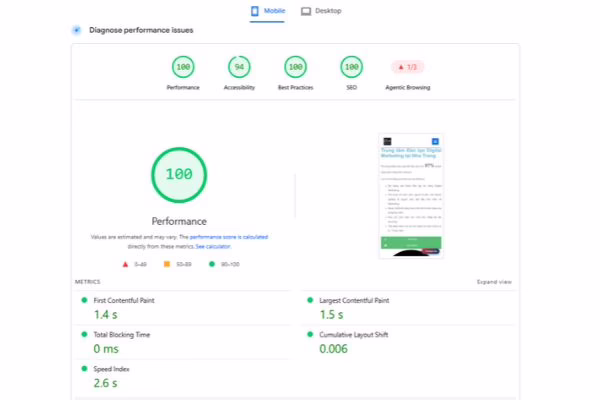This screenshot has width=600, height=400.
Task: Click the Performance label under top gauge
Action: click(183, 88)
